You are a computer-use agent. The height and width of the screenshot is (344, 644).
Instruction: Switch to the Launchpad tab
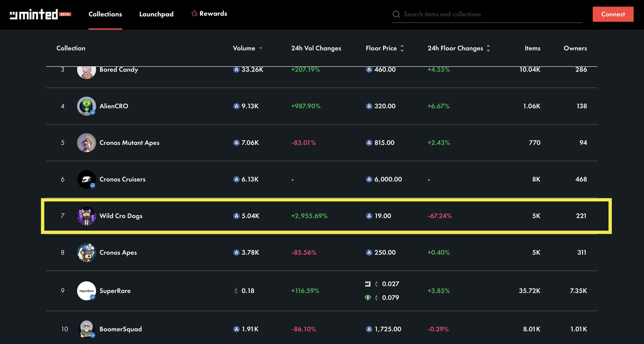click(156, 14)
